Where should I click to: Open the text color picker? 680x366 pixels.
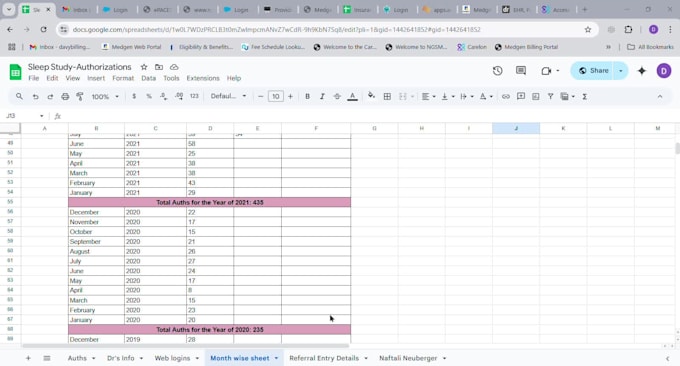353,96
